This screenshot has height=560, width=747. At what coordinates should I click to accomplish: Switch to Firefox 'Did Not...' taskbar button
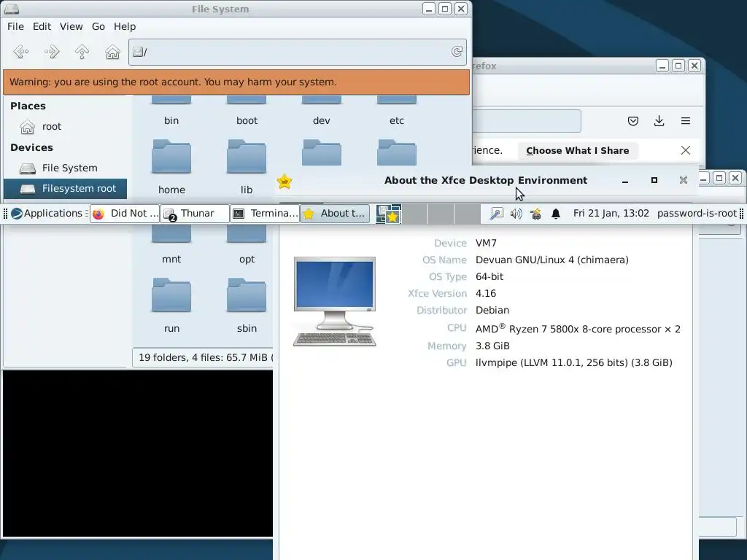click(x=125, y=214)
